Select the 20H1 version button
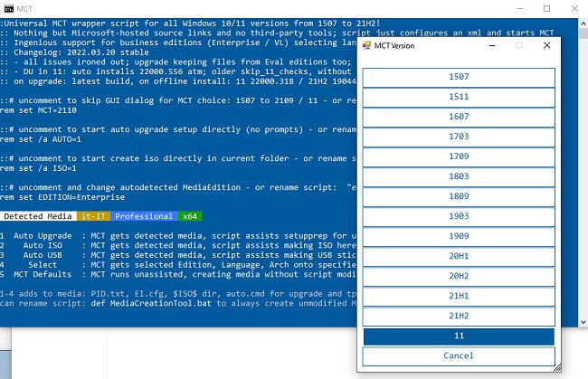The height and width of the screenshot is (379, 588). point(459,257)
